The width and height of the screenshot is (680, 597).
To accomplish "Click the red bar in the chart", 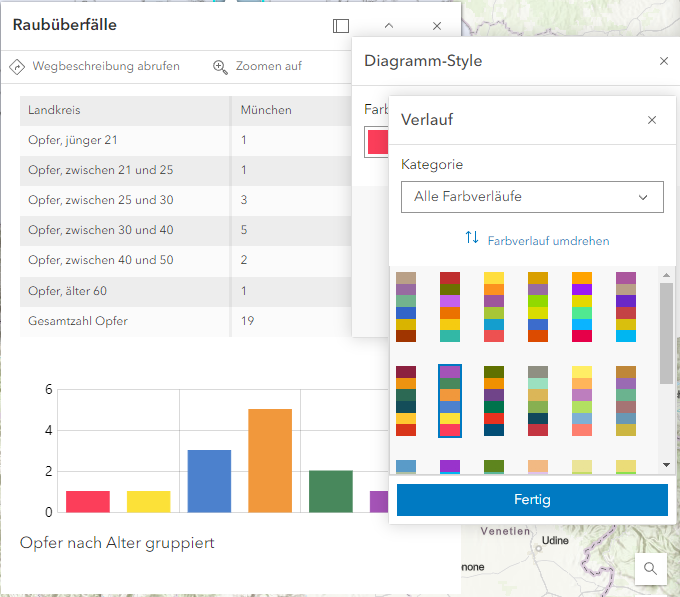I will pos(88,502).
